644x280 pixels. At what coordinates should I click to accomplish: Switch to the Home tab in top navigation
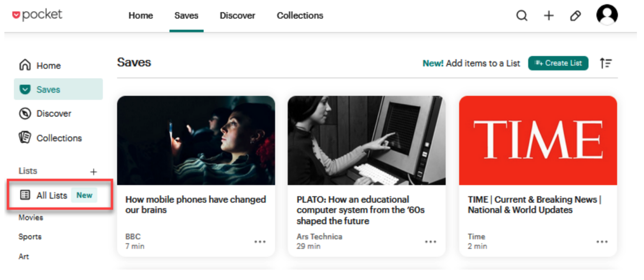coord(140,16)
